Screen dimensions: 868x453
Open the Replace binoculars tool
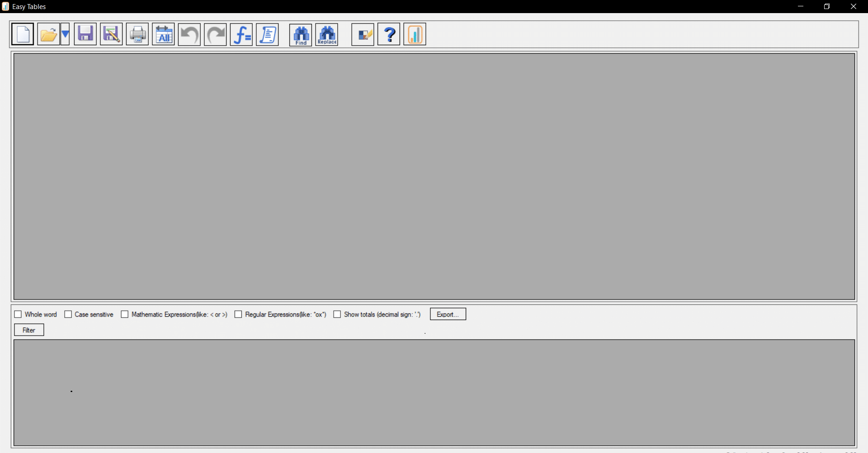click(327, 34)
